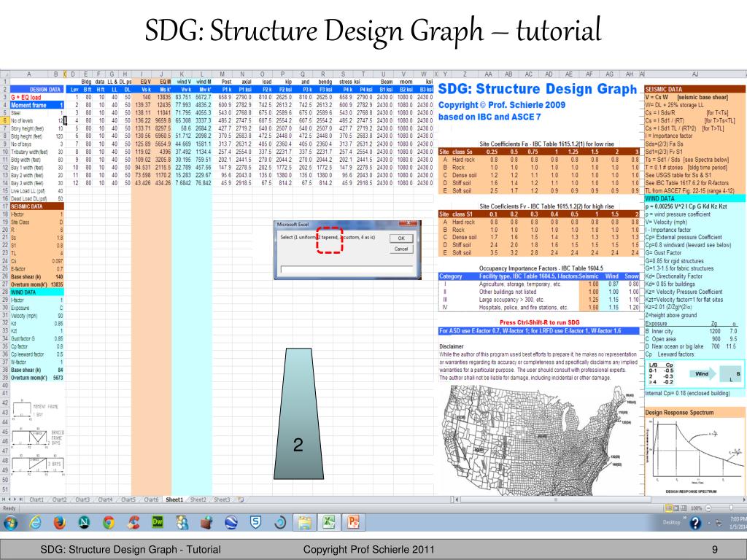Click the Insert Worksheet tab icon
747x560 pixels.
tap(241, 499)
